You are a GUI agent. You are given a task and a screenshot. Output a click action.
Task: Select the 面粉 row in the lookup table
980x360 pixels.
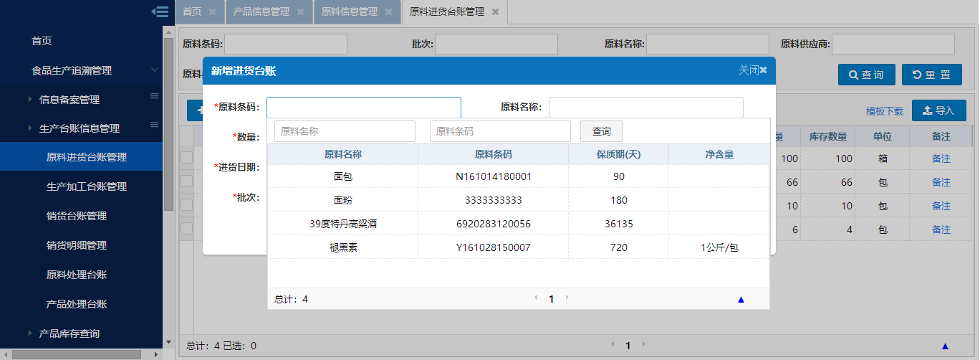(x=342, y=200)
